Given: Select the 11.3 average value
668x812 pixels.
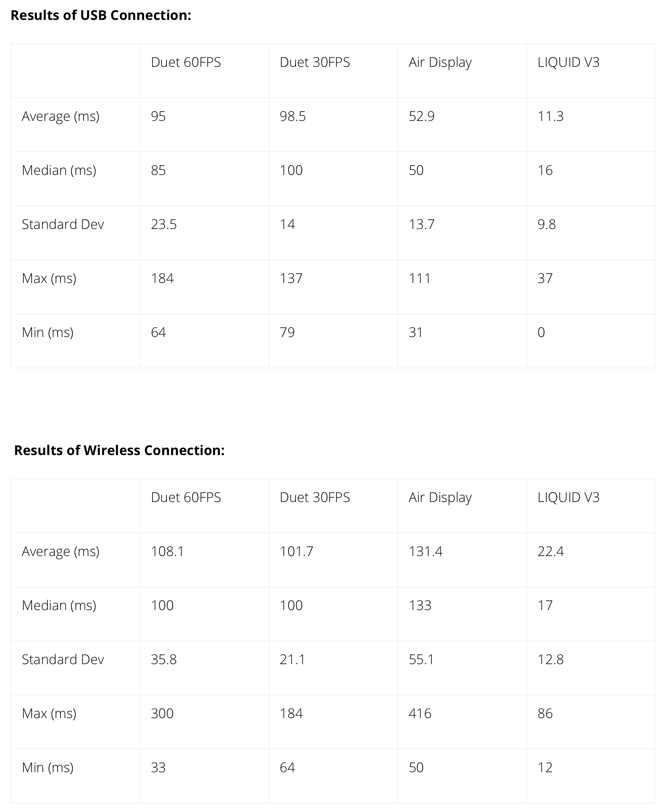Looking at the screenshot, I should tap(550, 116).
